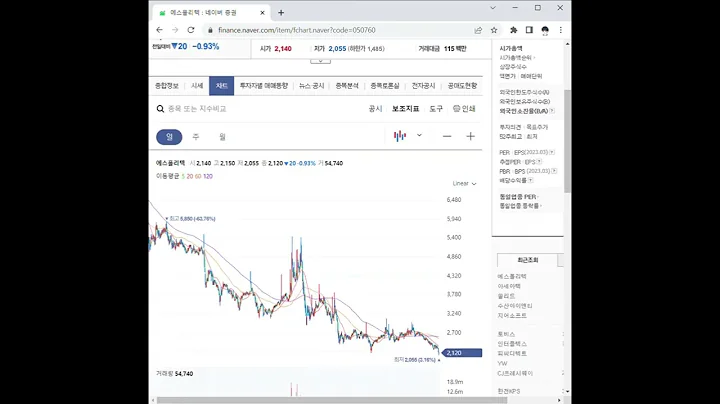The image size is (720, 404).
Task: Open the Linear scale dropdown
Action: pos(464,184)
